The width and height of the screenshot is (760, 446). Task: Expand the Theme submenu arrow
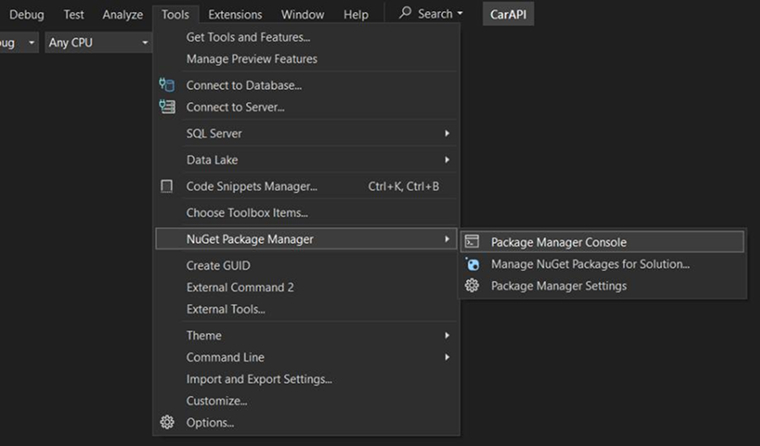pyautogui.click(x=447, y=335)
